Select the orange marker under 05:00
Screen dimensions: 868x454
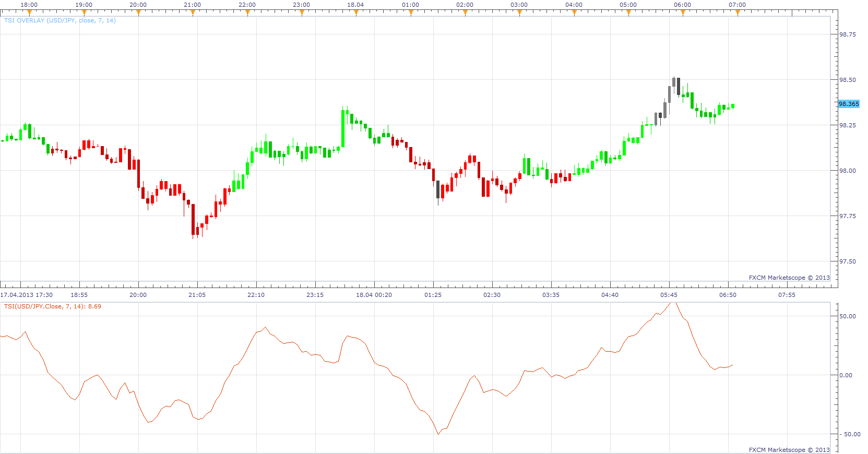628,13
